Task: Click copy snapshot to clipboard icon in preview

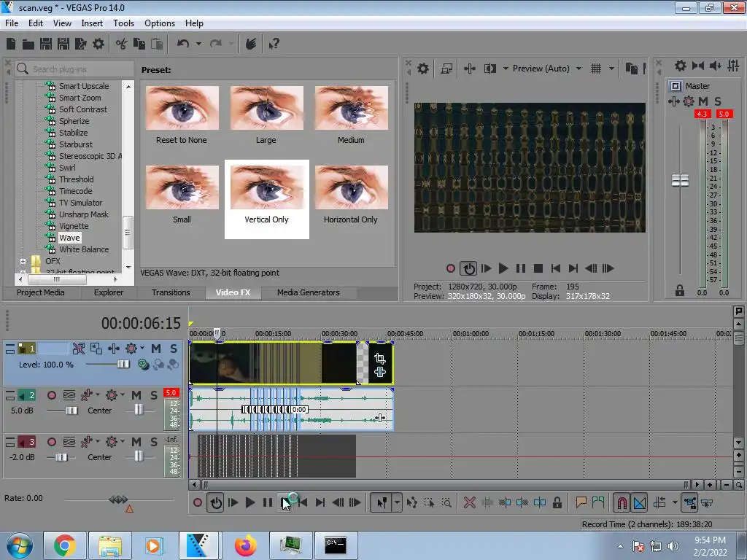Action: pos(631,69)
